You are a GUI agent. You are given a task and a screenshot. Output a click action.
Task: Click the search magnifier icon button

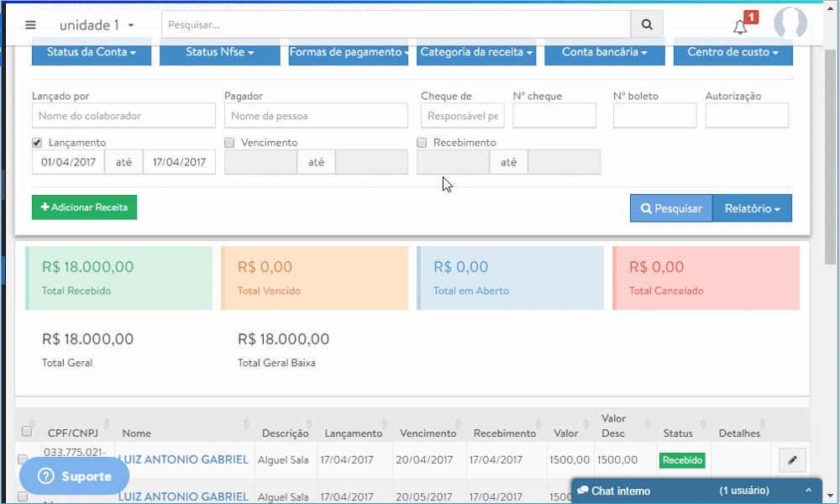646,25
